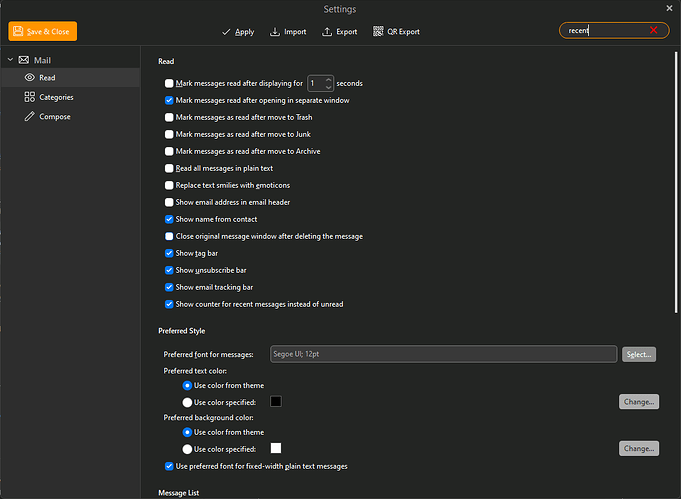Click Select... button for preferred font
The height and width of the screenshot is (499, 681).
click(x=638, y=354)
